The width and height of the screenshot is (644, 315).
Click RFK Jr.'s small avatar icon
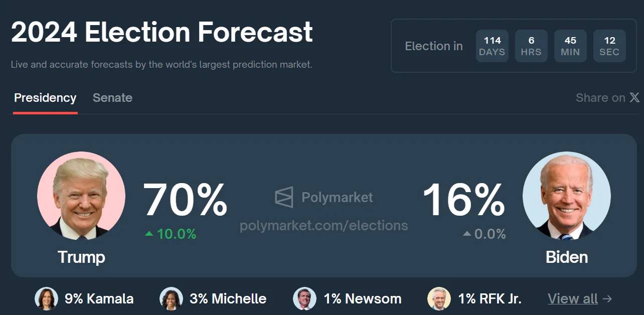pyautogui.click(x=439, y=299)
